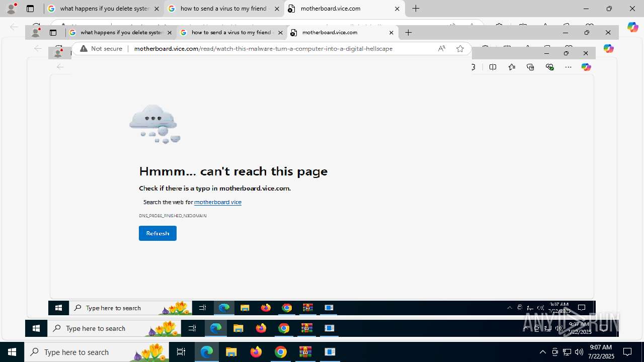Image resolution: width=644 pixels, height=362 pixels.
Task: Launch Firefox from outermost taskbar
Action: pyautogui.click(x=256, y=352)
